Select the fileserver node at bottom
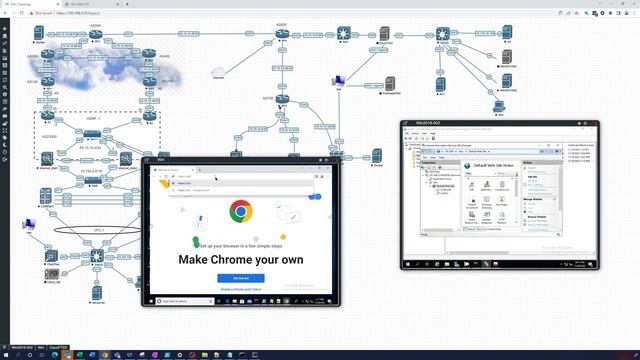The width and height of the screenshot is (640, 360). point(97,293)
